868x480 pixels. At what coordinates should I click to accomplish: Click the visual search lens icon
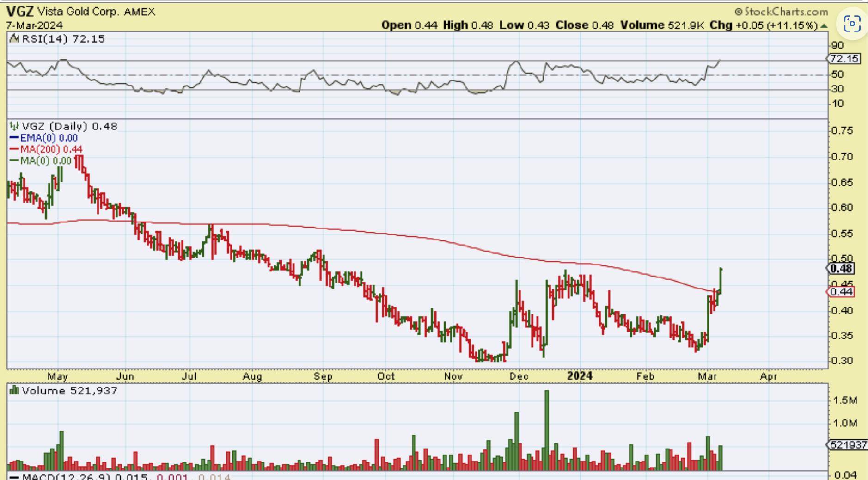[x=852, y=23]
